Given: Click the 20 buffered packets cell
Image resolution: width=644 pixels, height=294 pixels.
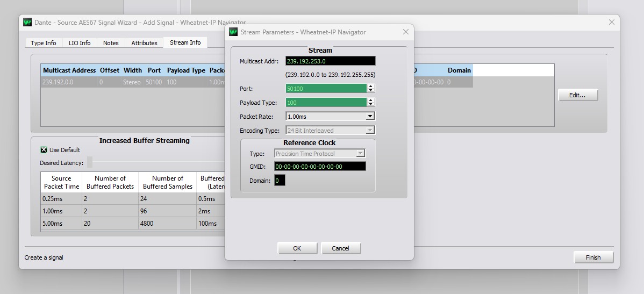Looking at the screenshot, I should [x=110, y=224].
